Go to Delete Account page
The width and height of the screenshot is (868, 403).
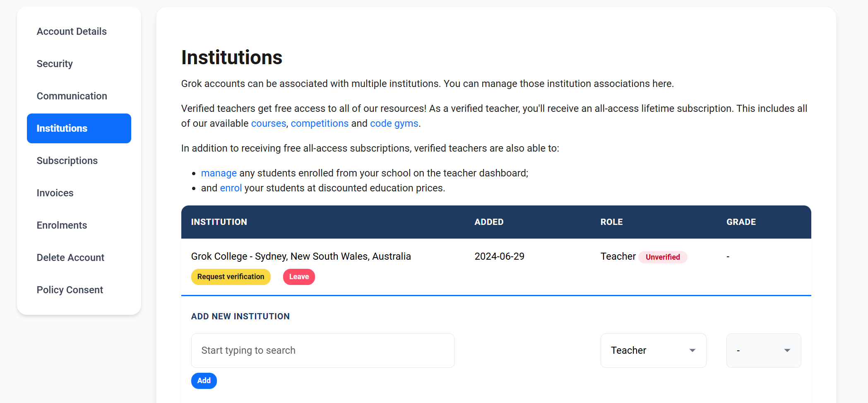(x=70, y=258)
